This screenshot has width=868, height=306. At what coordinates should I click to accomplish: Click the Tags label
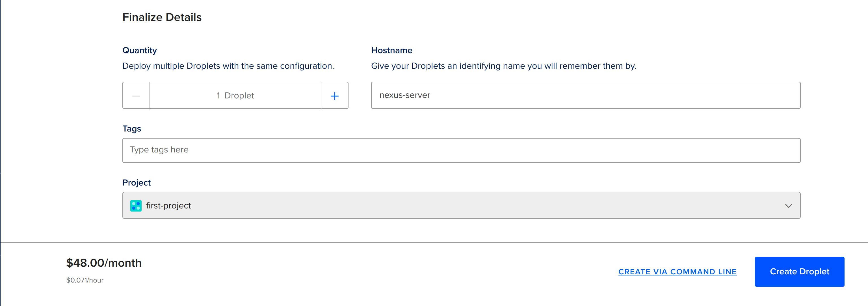(x=132, y=129)
